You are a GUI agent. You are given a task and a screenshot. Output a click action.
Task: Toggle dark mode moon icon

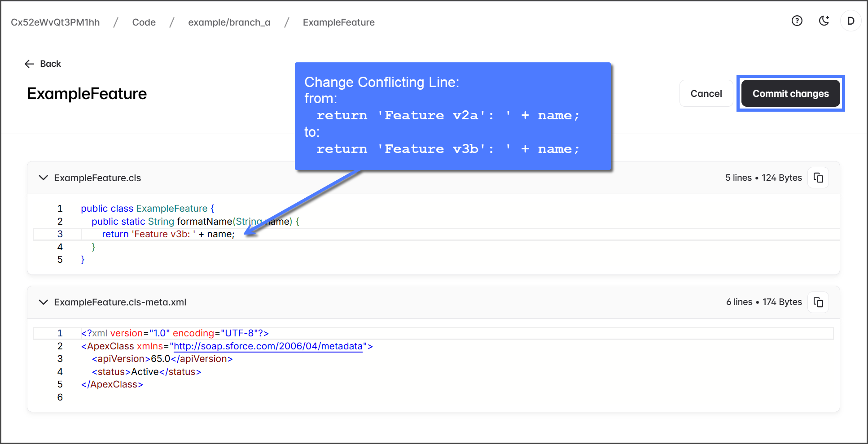824,21
